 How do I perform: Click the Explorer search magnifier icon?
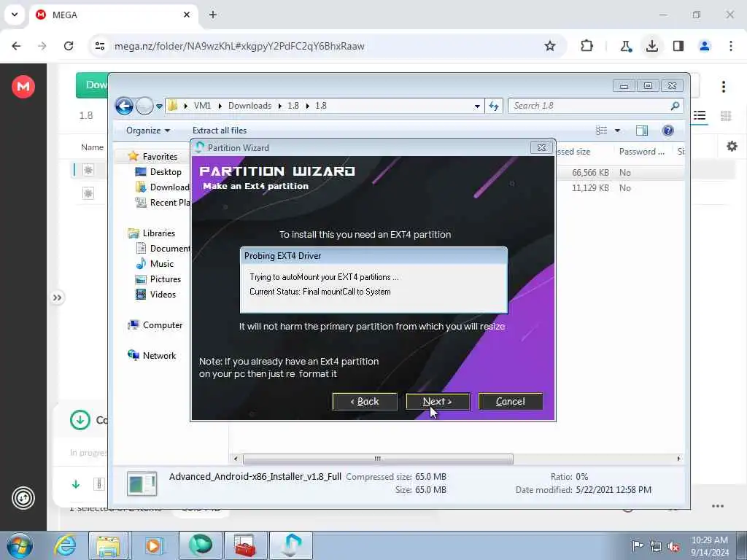tap(675, 106)
